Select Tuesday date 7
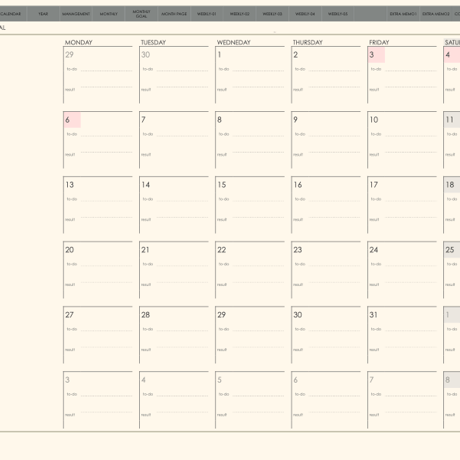The image size is (460, 460). 143,120
